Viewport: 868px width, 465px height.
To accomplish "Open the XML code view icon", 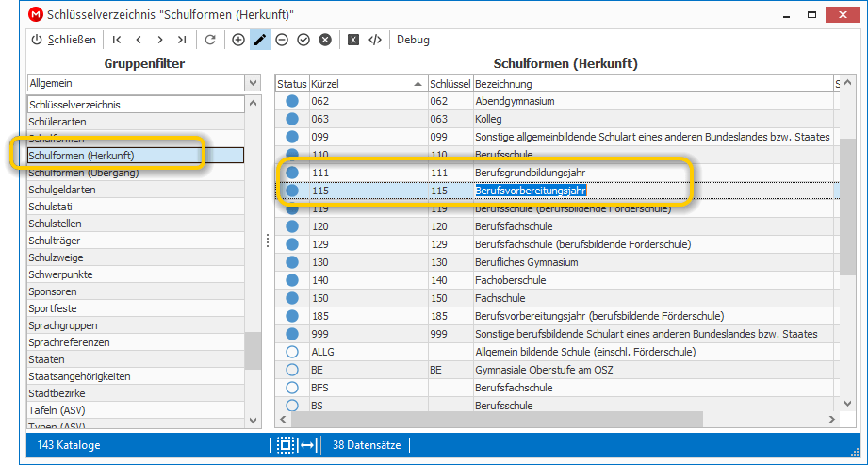I will click(375, 40).
